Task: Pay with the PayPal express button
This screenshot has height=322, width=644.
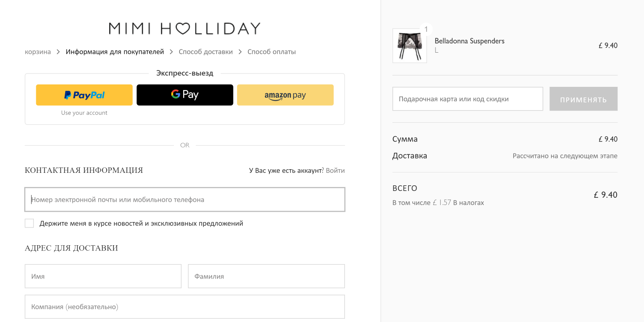Action: [x=84, y=95]
